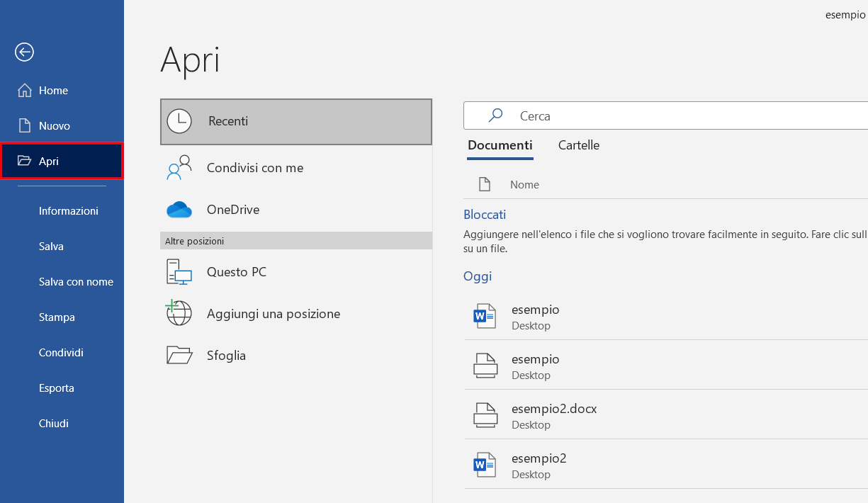Click the Bloccati section heading
The height and width of the screenshot is (503, 868).
(x=485, y=215)
